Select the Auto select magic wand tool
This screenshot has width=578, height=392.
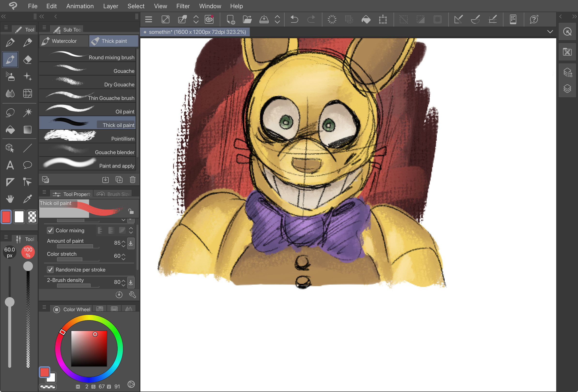click(27, 112)
